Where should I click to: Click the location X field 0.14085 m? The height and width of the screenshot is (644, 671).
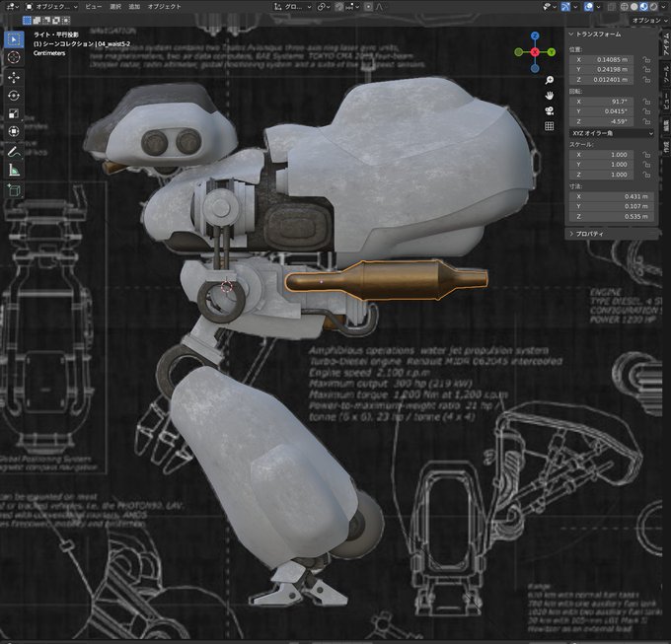pyautogui.click(x=601, y=60)
